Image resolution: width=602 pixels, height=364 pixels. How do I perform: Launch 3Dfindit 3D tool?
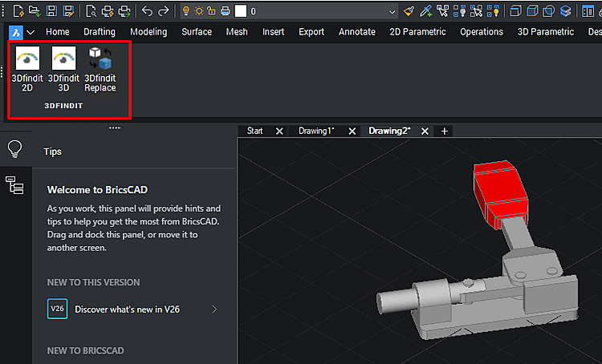(63, 70)
